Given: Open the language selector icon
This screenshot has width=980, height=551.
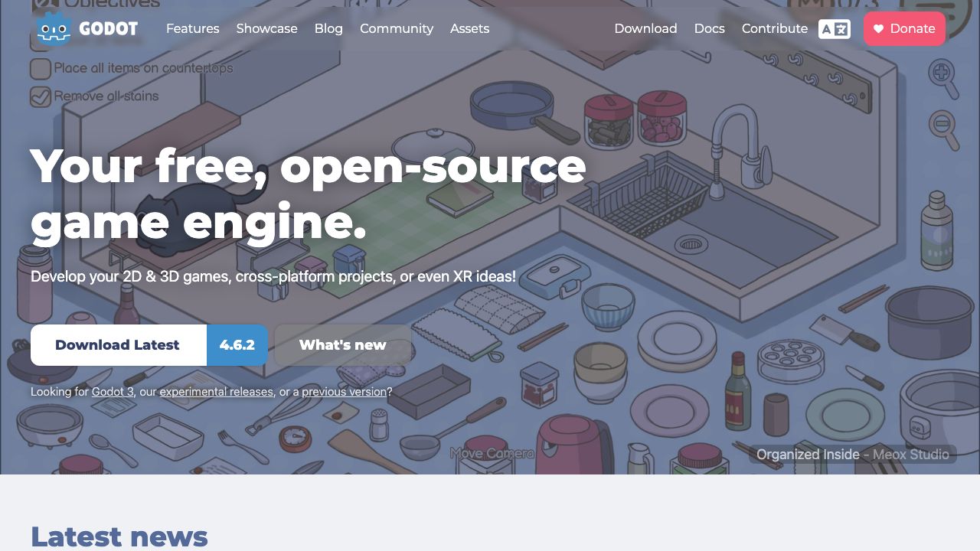Looking at the screenshot, I should click(835, 29).
